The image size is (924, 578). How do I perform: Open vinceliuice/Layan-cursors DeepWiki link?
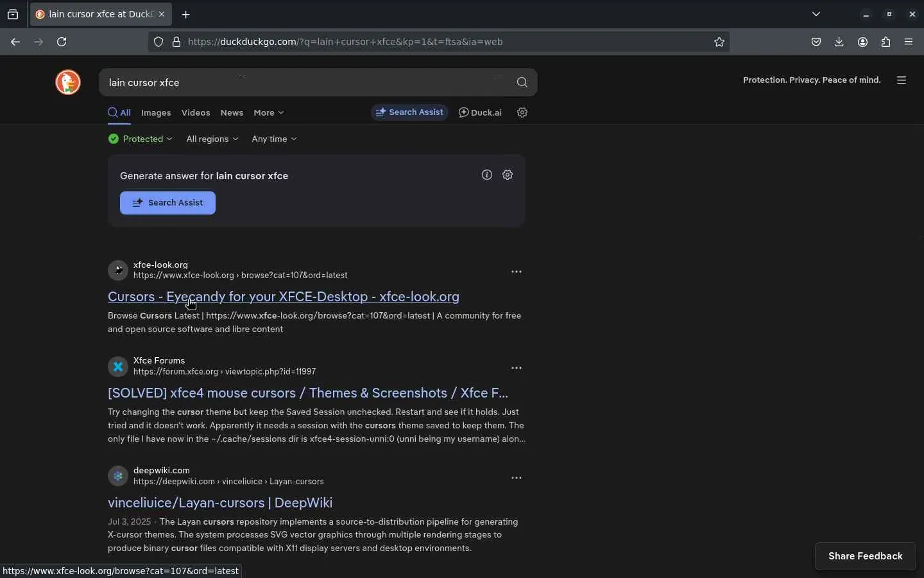click(x=220, y=503)
